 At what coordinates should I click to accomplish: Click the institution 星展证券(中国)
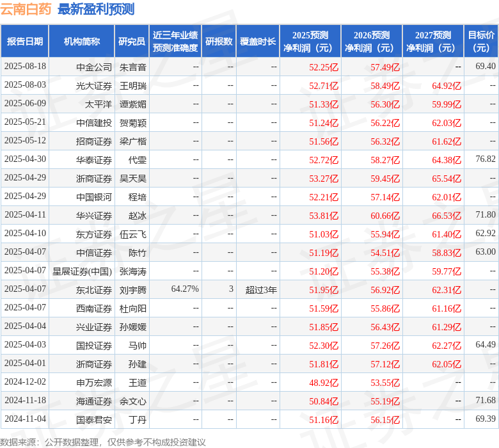(x=82, y=271)
